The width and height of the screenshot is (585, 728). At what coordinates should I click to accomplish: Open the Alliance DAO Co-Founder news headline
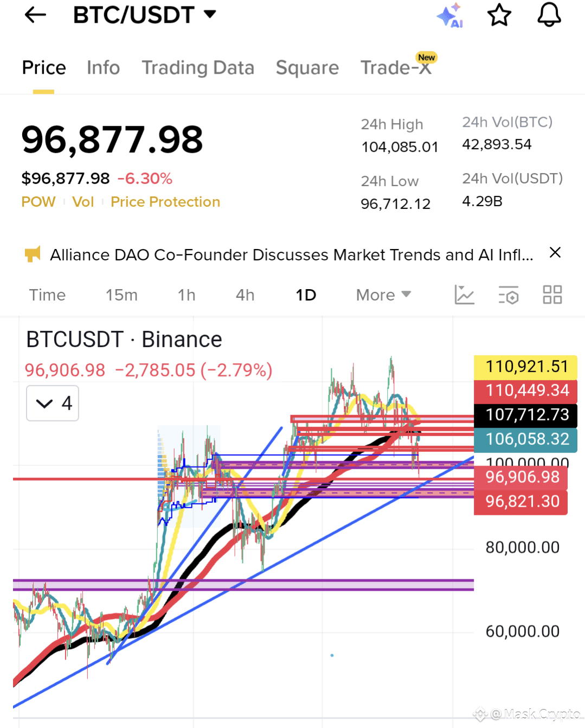292,254
